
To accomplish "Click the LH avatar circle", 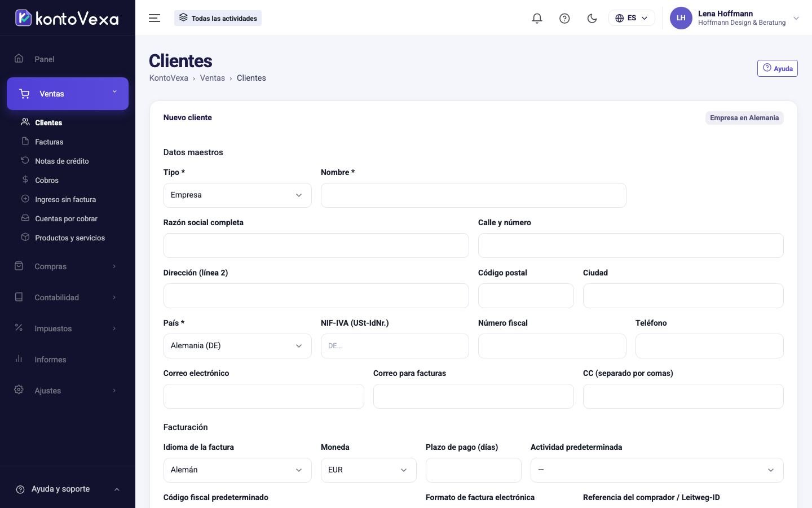I will 681,18.
